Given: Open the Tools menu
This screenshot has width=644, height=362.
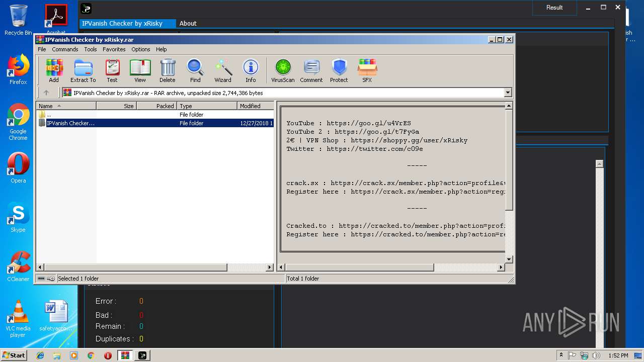Looking at the screenshot, I should pos(91,49).
